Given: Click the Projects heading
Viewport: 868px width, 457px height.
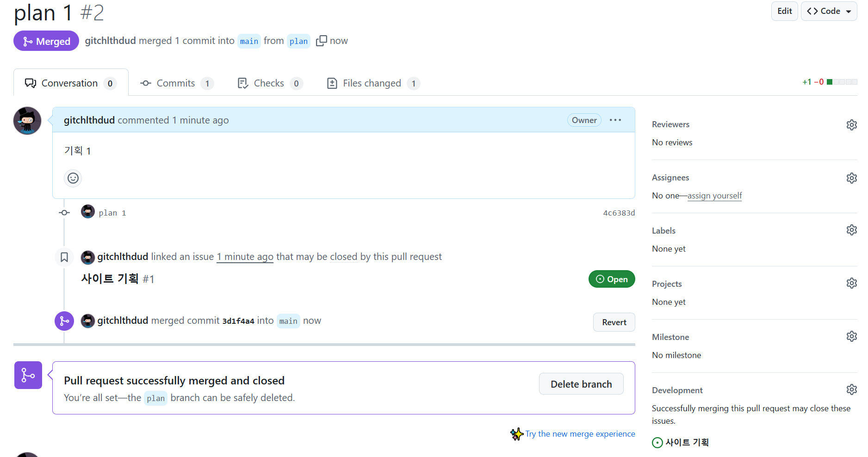Looking at the screenshot, I should pyautogui.click(x=667, y=284).
